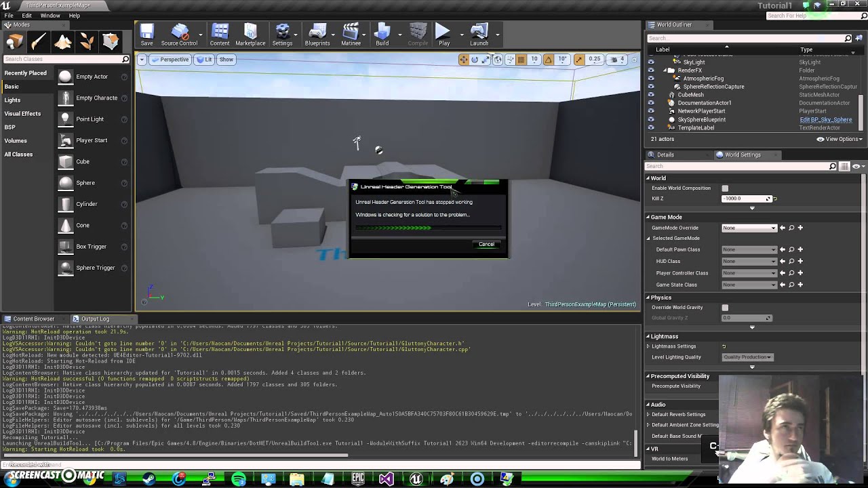
Task: Cancel the Unreal Header Generation Tool dialog
Action: 486,244
